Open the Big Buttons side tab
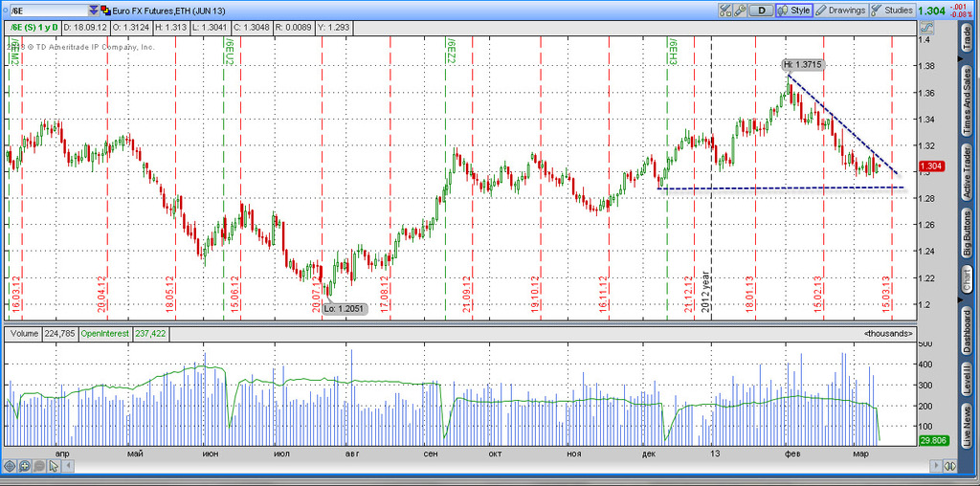This screenshot has height=486, width=980. point(967,233)
